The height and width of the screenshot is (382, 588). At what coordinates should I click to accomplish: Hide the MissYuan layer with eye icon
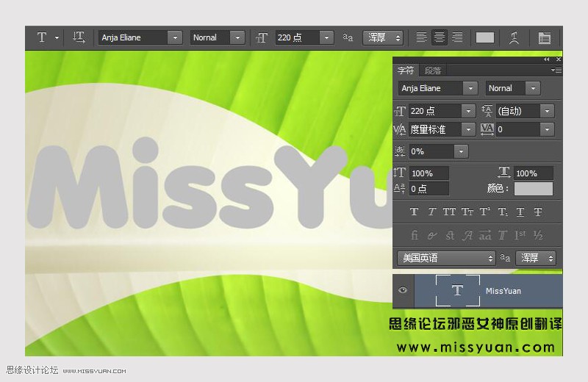tap(403, 291)
